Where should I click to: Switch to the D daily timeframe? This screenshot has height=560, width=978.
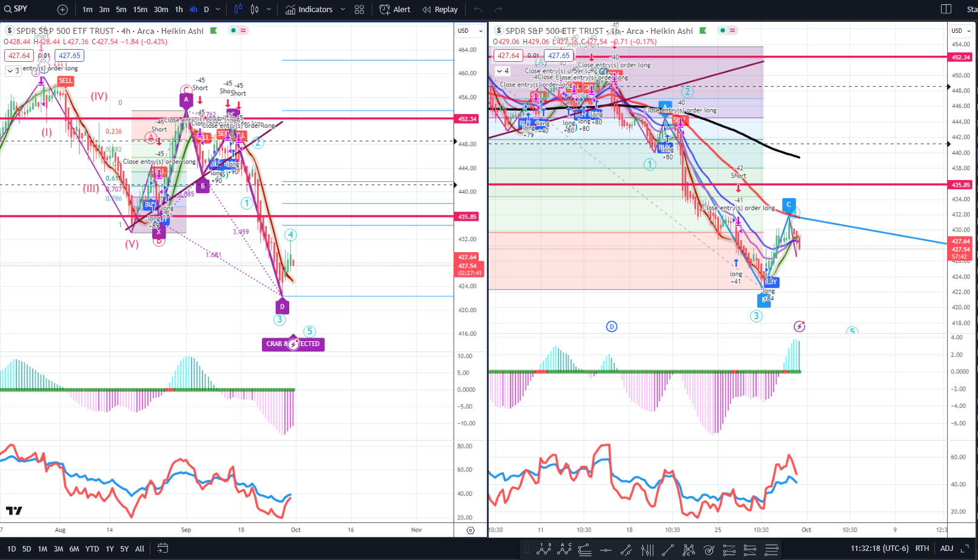206,10
